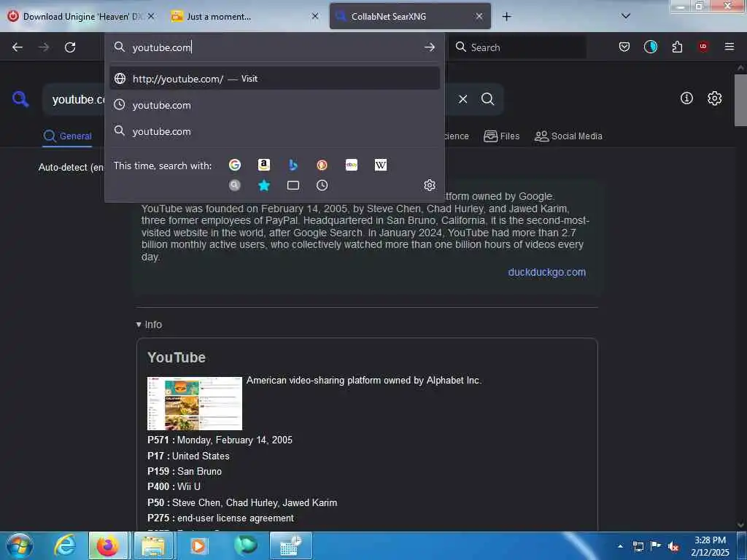The height and width of the screenshot is (560, 747).
Task: Select the Files search category
Action: click(502, 136)
